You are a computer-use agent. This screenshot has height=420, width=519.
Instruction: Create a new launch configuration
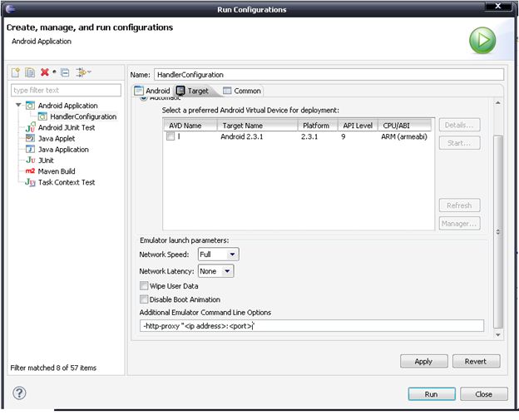click(x=15, y=72)
